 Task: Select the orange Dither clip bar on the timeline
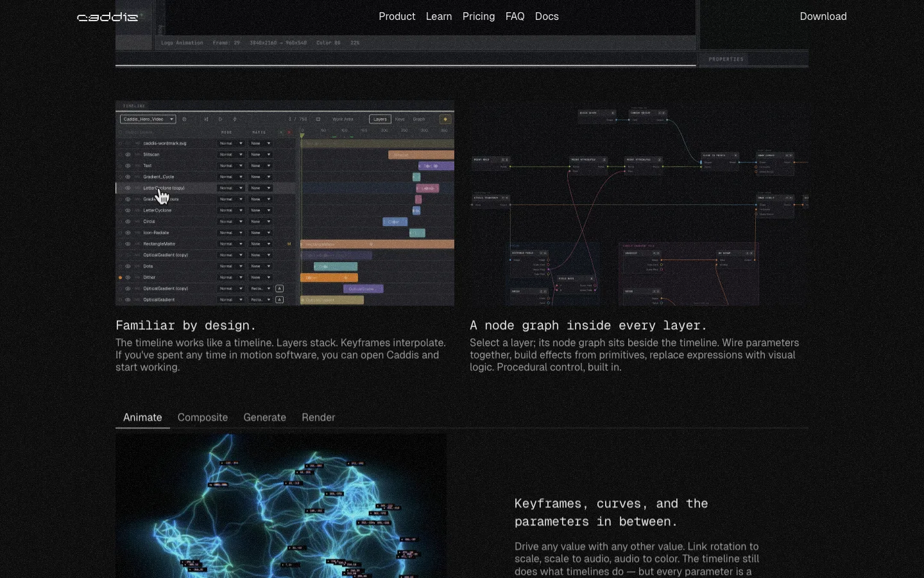pyautogui.click(x=329, y=277)
